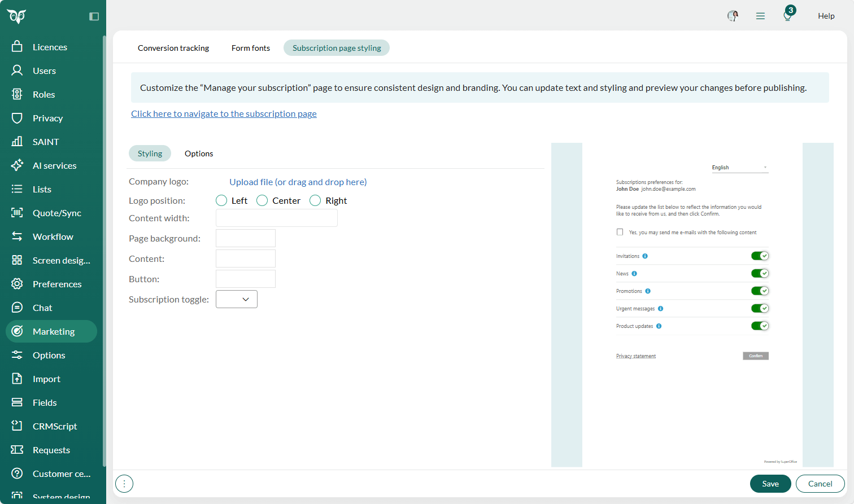Collapse the left sidebar panel
Screen dimensions: 854x504
pos(94,16)
